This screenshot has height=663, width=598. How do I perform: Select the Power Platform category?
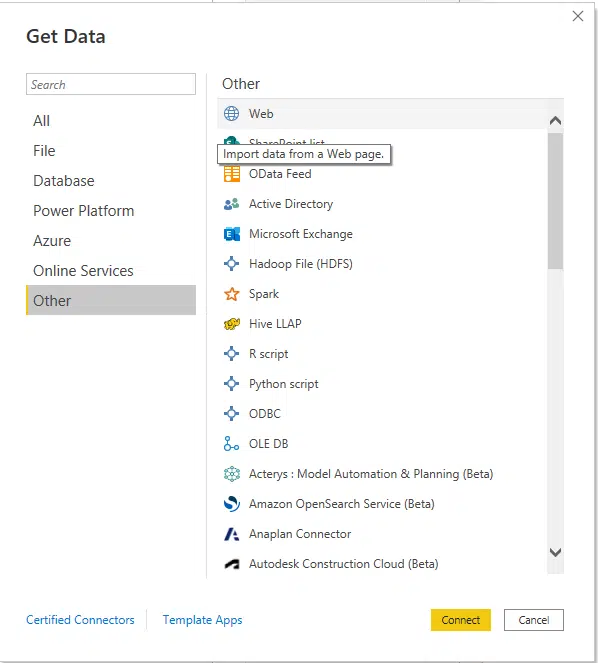pos(84,211)
